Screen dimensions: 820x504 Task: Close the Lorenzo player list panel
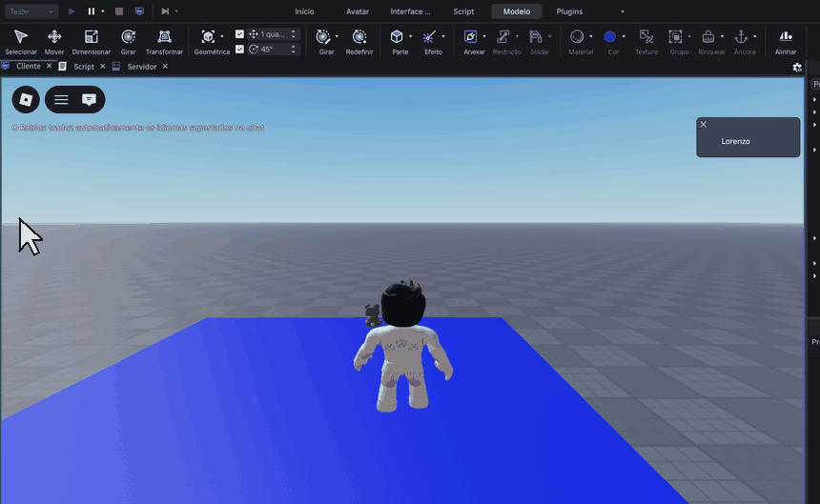(704, 124)
